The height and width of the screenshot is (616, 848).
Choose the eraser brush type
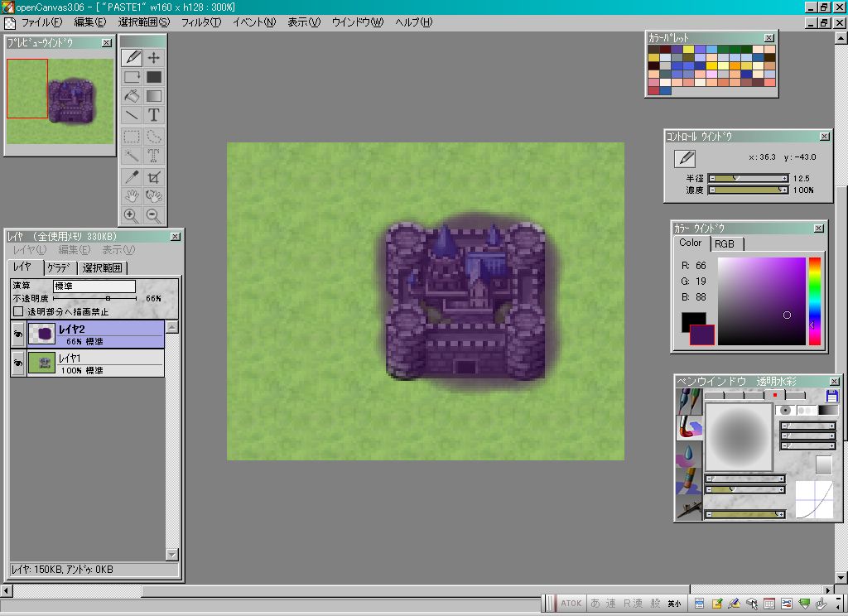click(690, 481)
